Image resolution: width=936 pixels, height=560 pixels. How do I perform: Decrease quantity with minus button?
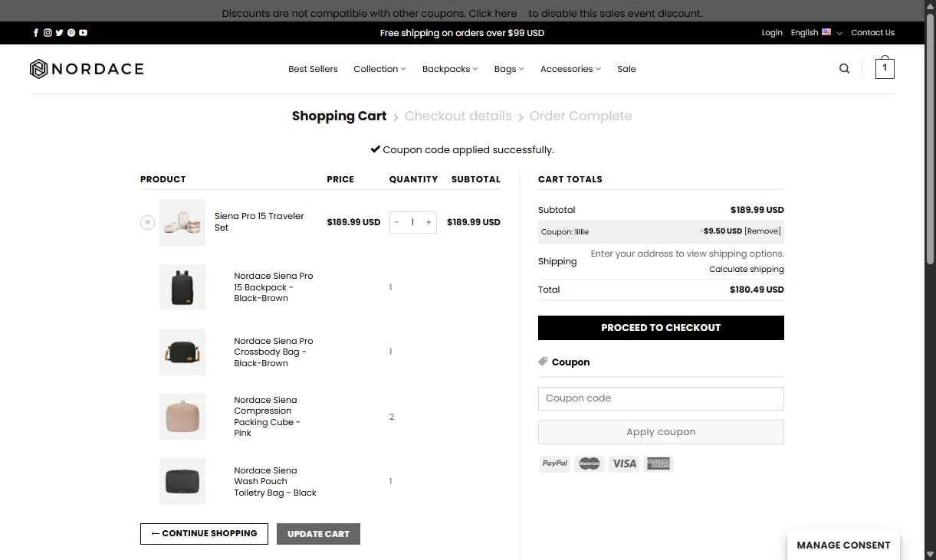click(x=396, y=222)
